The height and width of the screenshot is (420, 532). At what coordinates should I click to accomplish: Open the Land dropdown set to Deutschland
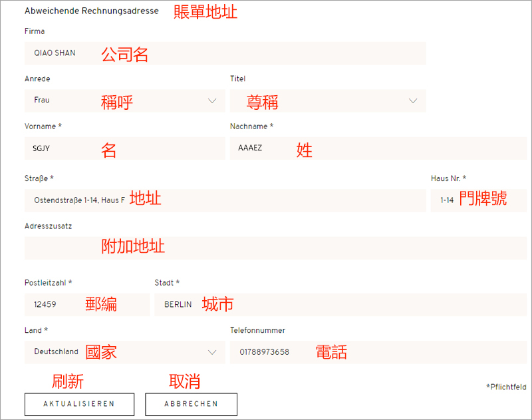click(x=124, y=352)
